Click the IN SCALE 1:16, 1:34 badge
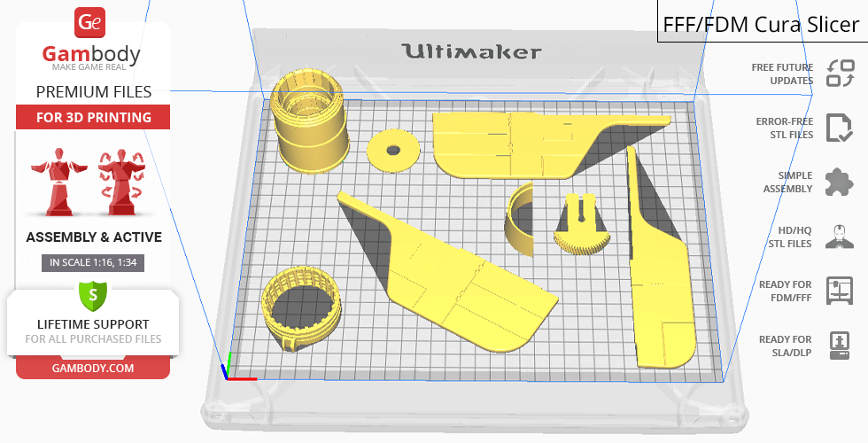Image resolution: width=868 pixels, height=443 pixels. [x=93, y=262]
